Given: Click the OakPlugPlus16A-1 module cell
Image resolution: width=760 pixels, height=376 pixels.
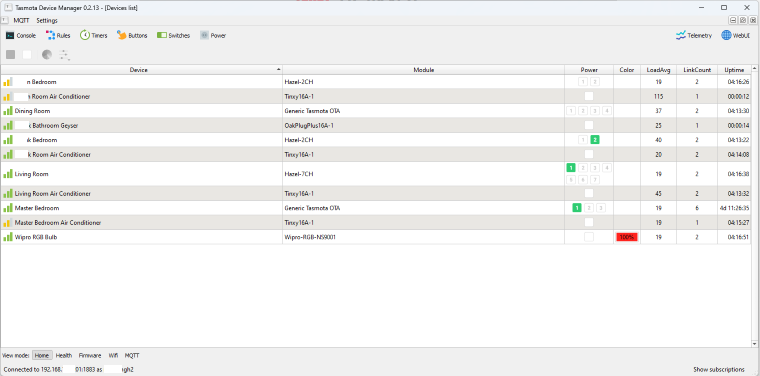Looking at the screenshot, I should pos(424,125).
